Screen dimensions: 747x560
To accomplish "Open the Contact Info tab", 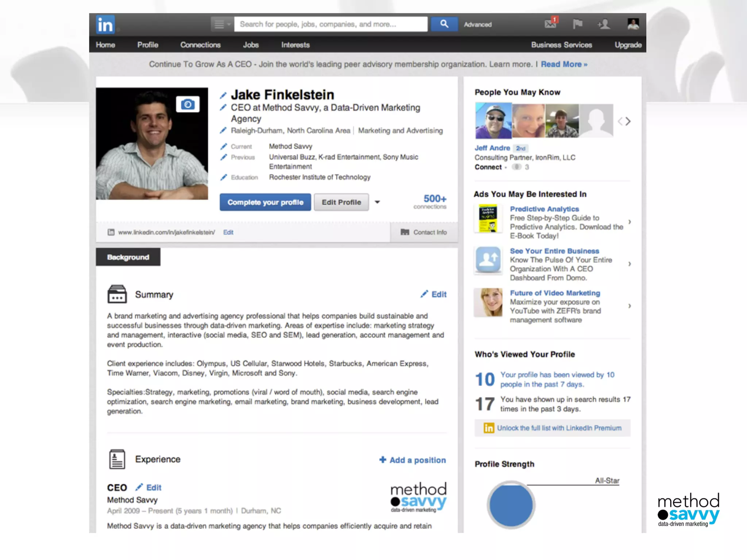I will (x=424, y=232).
